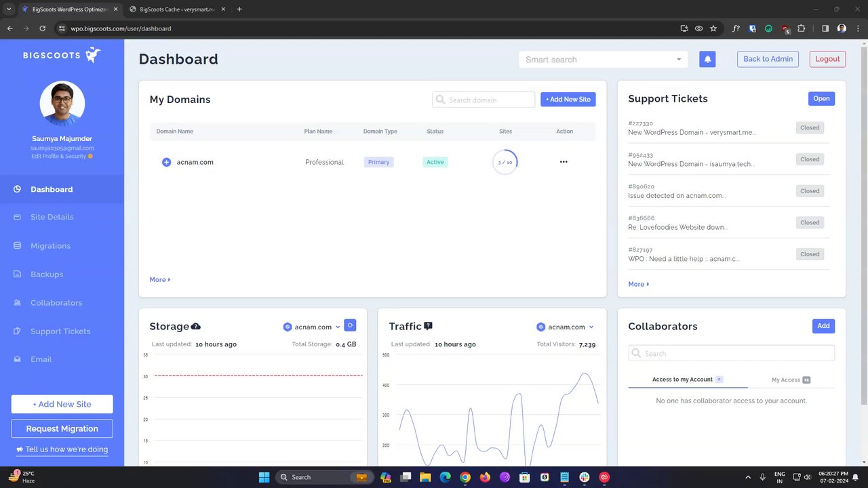Click Firefox icon in taskbar
The image size is (868, 488).
(484, 477)
